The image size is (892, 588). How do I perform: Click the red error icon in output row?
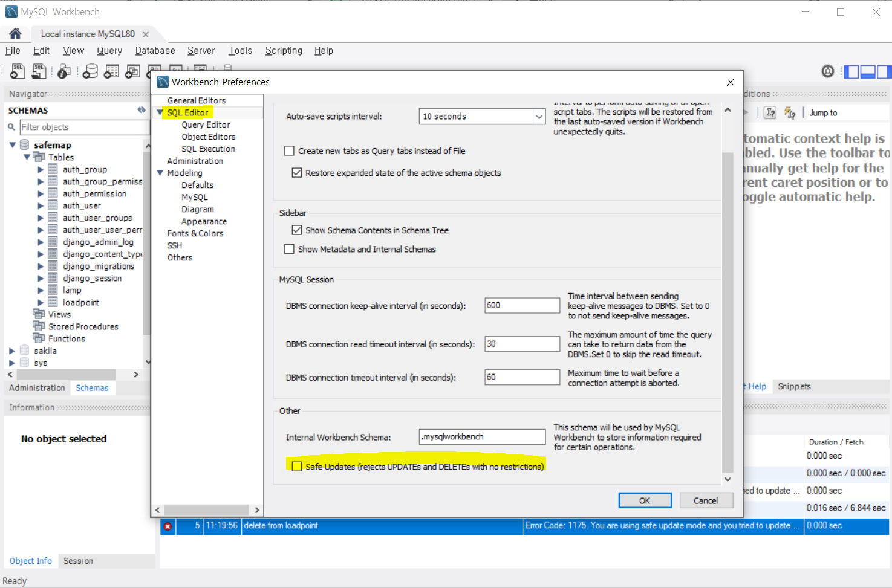point(168,526)
